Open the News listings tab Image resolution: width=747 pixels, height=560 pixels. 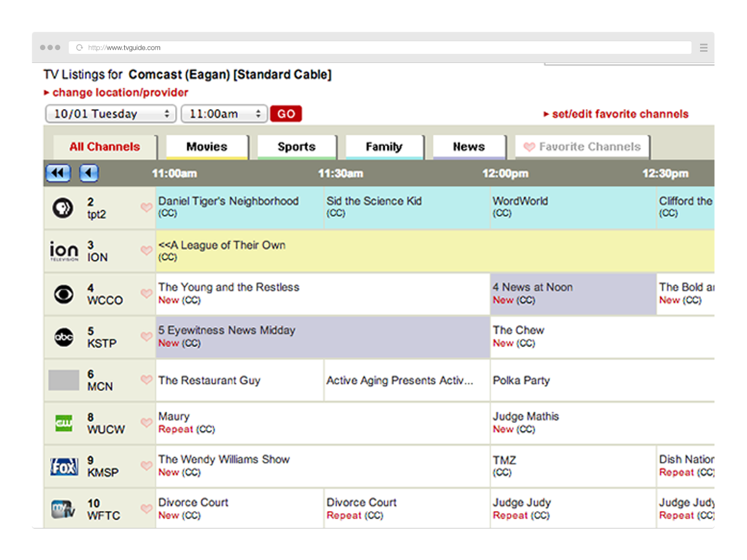[469, 147]
